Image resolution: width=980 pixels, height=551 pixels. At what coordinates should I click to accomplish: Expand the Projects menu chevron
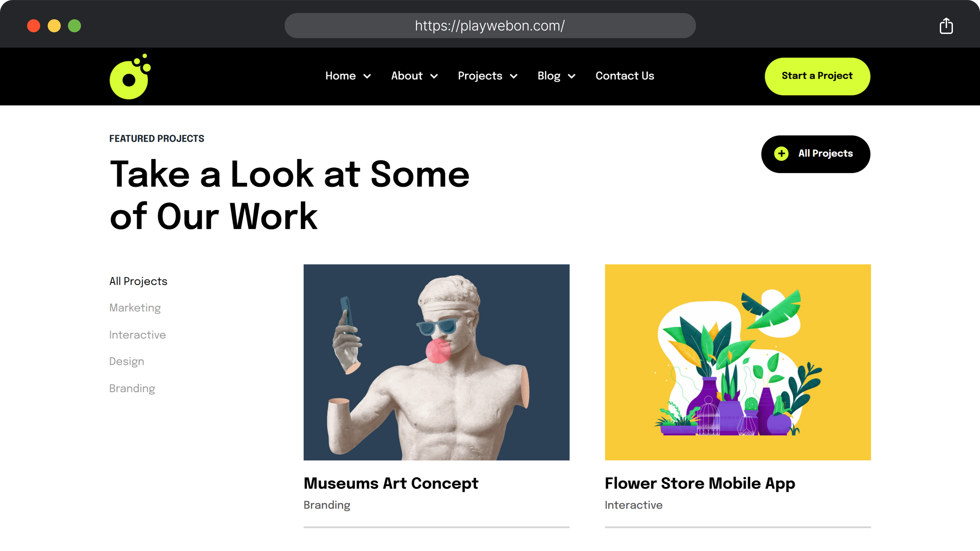pos(514,76)
